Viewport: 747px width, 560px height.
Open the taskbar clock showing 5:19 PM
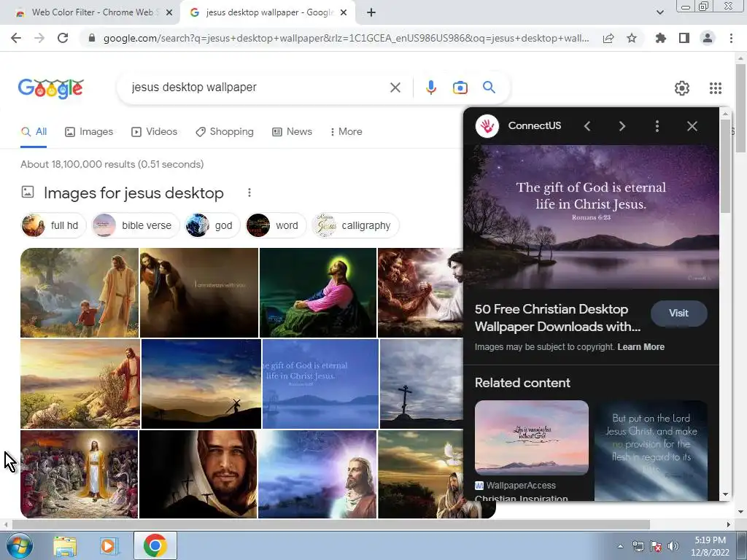[x=710, y=546]
